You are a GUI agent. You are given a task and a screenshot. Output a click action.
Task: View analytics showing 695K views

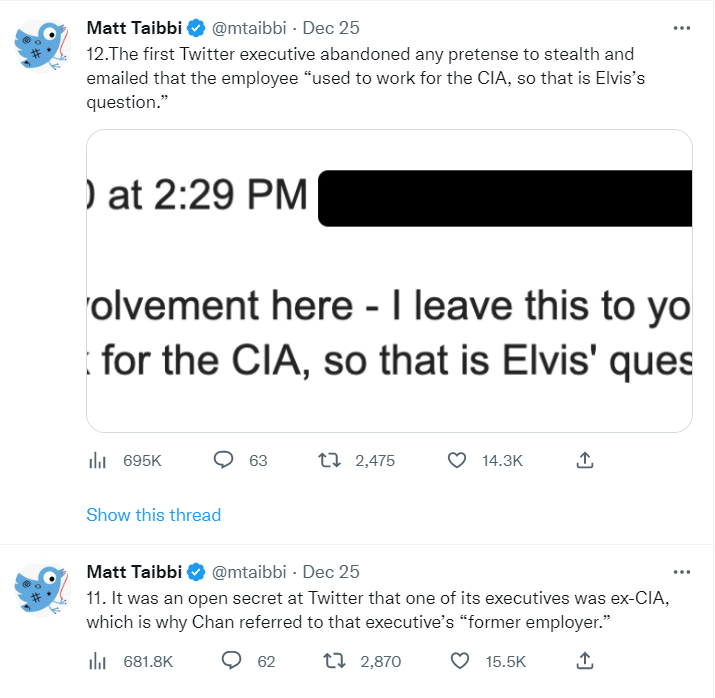97,460
